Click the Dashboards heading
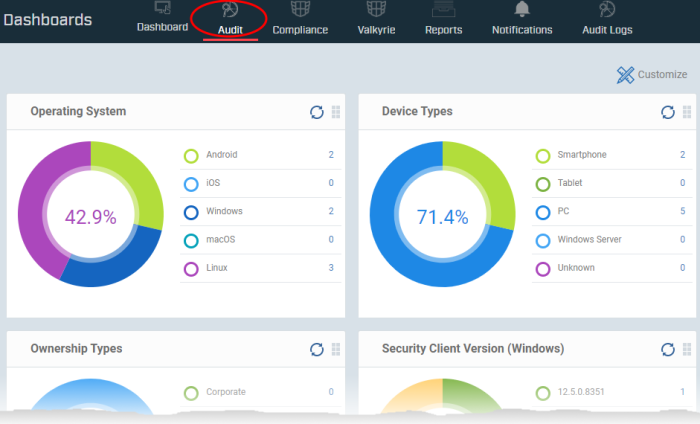 tap(47, 20)
